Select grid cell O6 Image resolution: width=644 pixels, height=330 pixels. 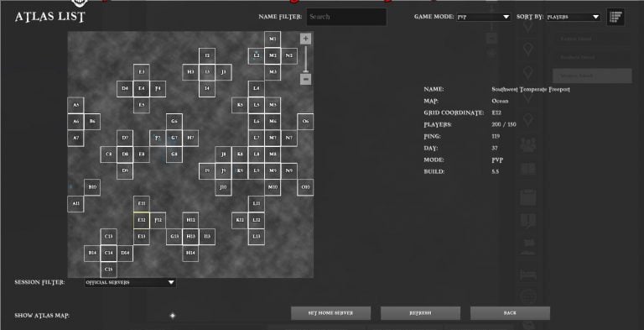pyautogui.click(x=305, y=122)
